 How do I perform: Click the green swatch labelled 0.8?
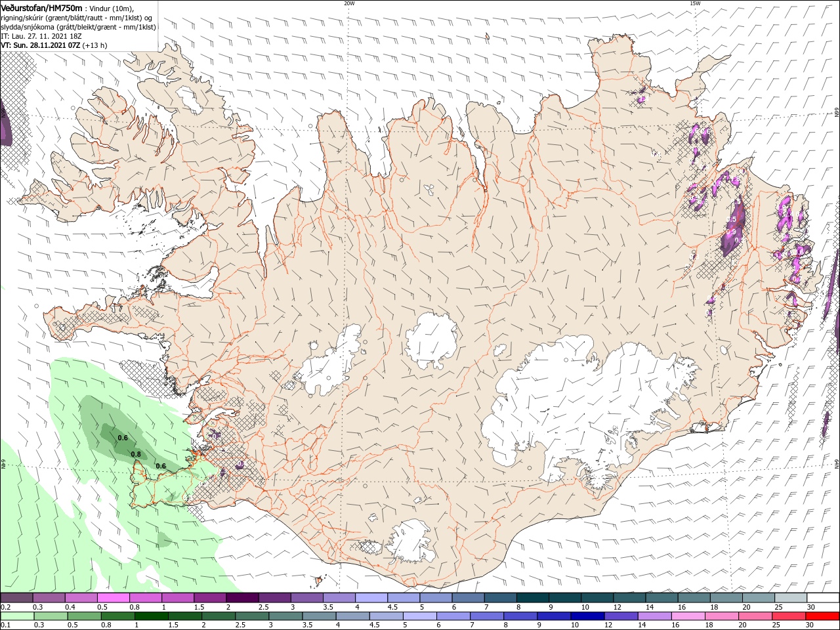[x=117, y=616]
